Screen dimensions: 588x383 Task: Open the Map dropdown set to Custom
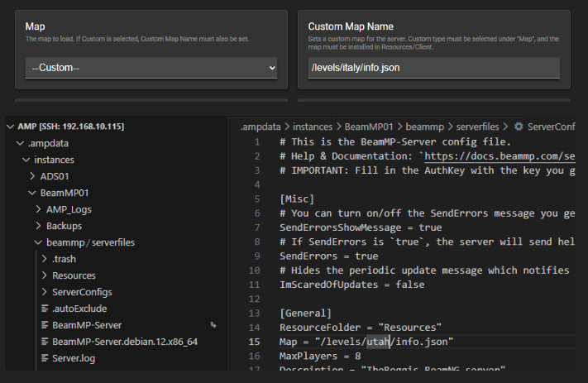tap(151, 68)
